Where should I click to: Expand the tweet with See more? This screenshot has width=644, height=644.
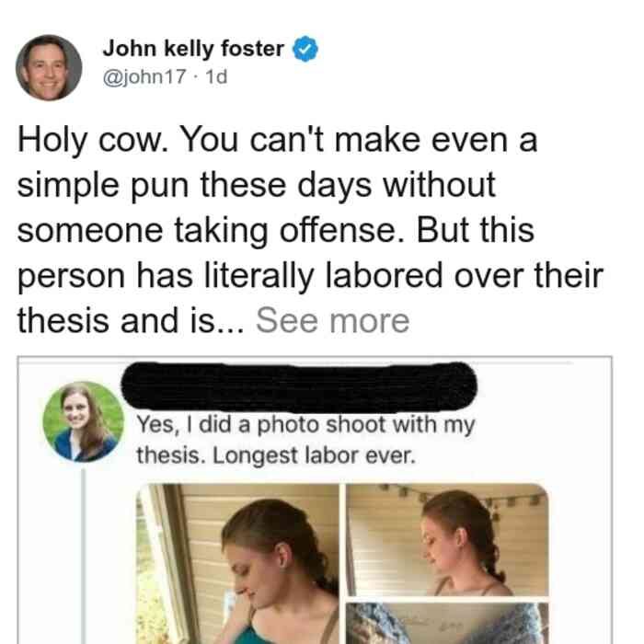coord(332,320)
